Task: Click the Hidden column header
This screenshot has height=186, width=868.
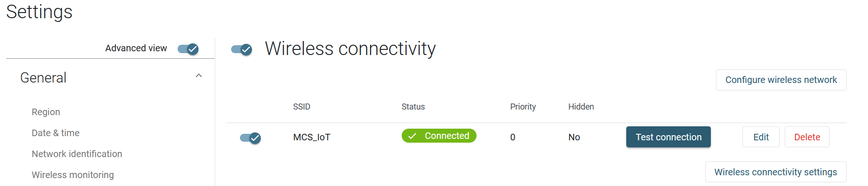Action: (x=581, y=107)
